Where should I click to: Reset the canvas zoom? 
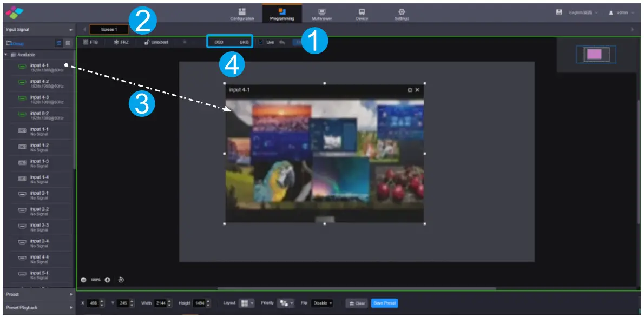coord(121,280)
